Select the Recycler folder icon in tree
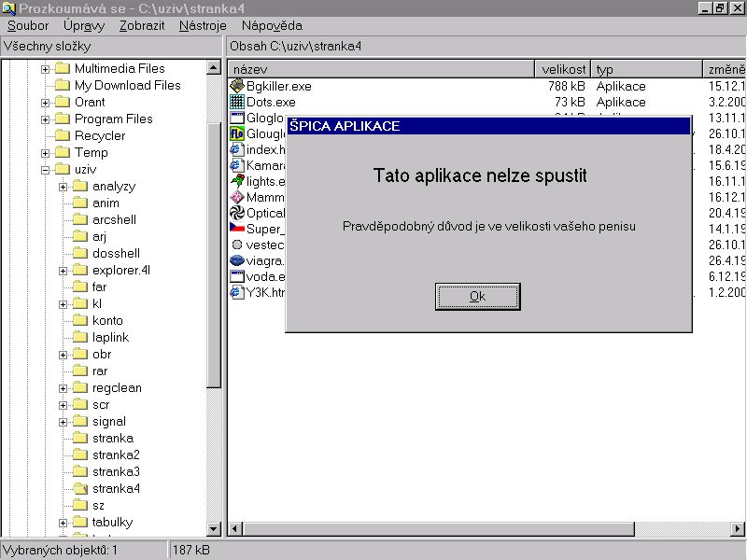 (63, 135)
